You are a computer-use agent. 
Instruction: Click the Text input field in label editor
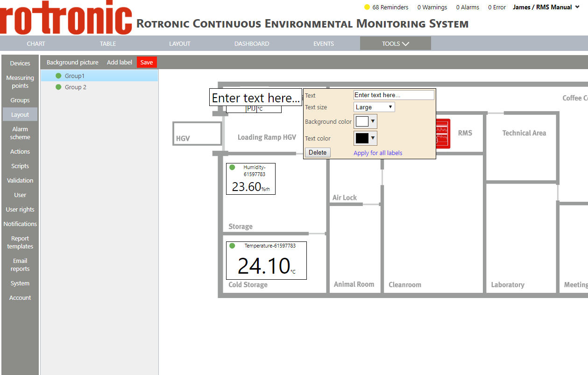pos(394,95)
